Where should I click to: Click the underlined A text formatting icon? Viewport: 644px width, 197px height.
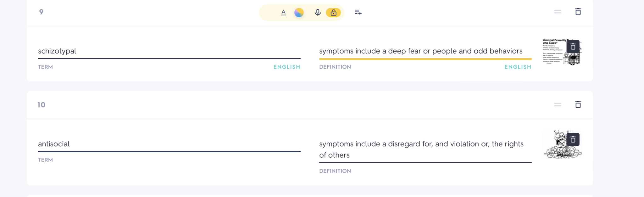pyautogui.click(x=283, y=13)
